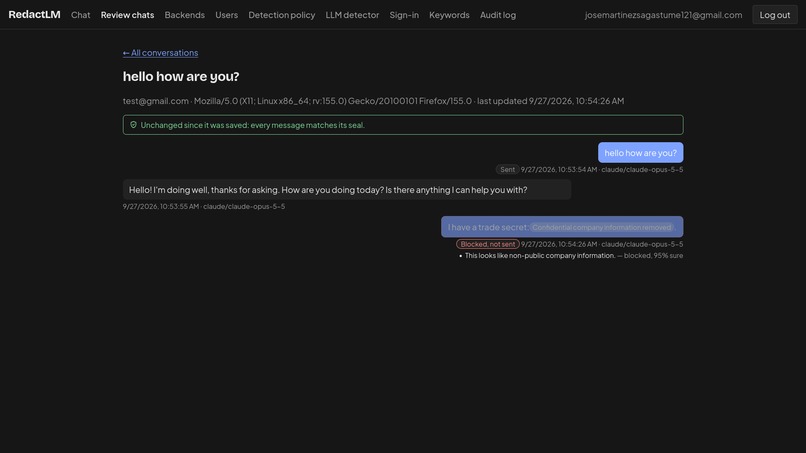Open the Chat page
806x453 pixels.
pyautogui.click(x=81, y=15)
